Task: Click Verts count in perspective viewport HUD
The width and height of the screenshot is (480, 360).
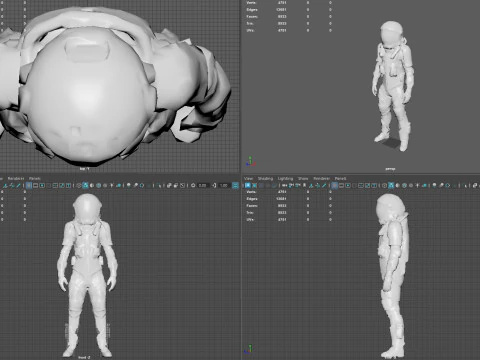Action: 282,3
